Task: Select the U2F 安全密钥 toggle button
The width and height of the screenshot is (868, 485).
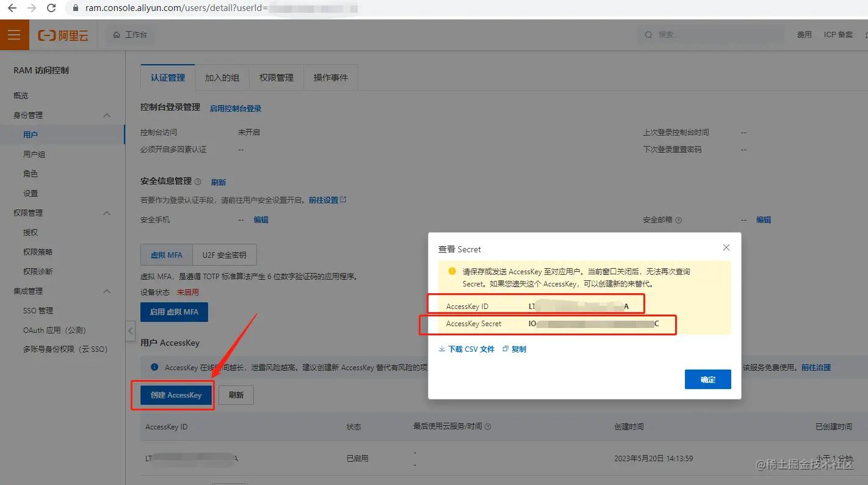Action: [x=225, y=255]
